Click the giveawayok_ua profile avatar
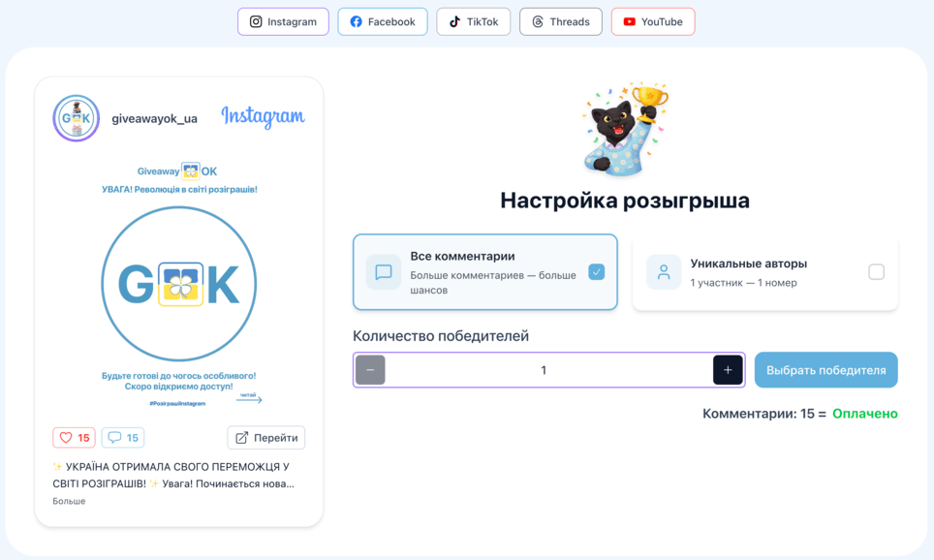The image size is (934, 560). click(x=77, y=118)
